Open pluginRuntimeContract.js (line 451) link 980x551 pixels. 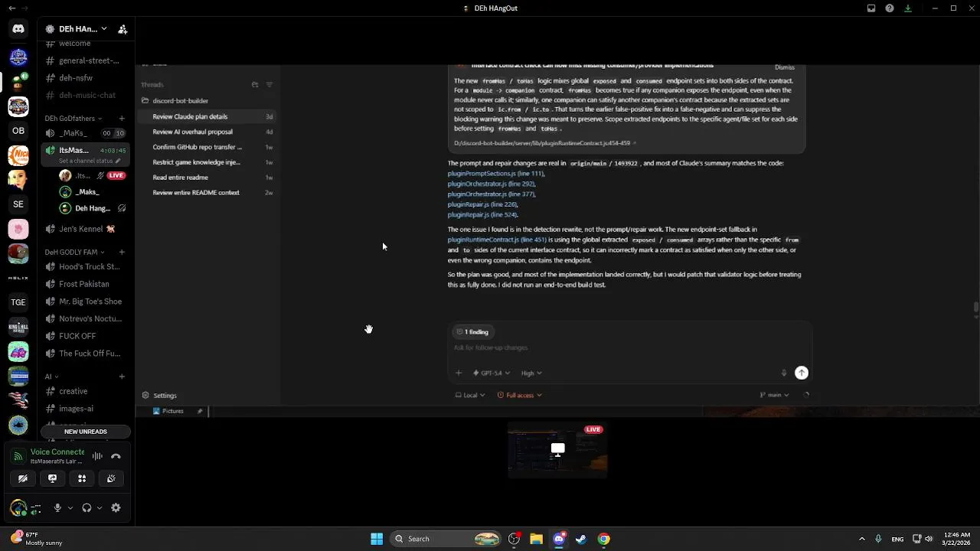pos(497,240)
